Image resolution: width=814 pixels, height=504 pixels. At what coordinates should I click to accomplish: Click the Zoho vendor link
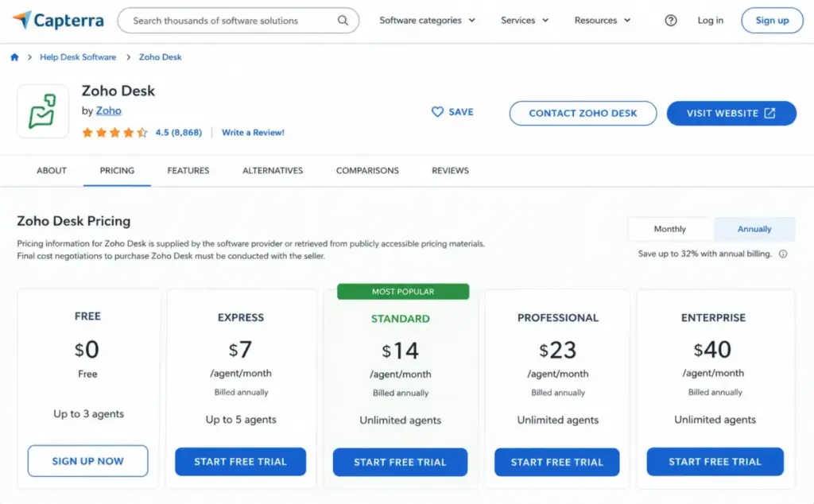108,110
